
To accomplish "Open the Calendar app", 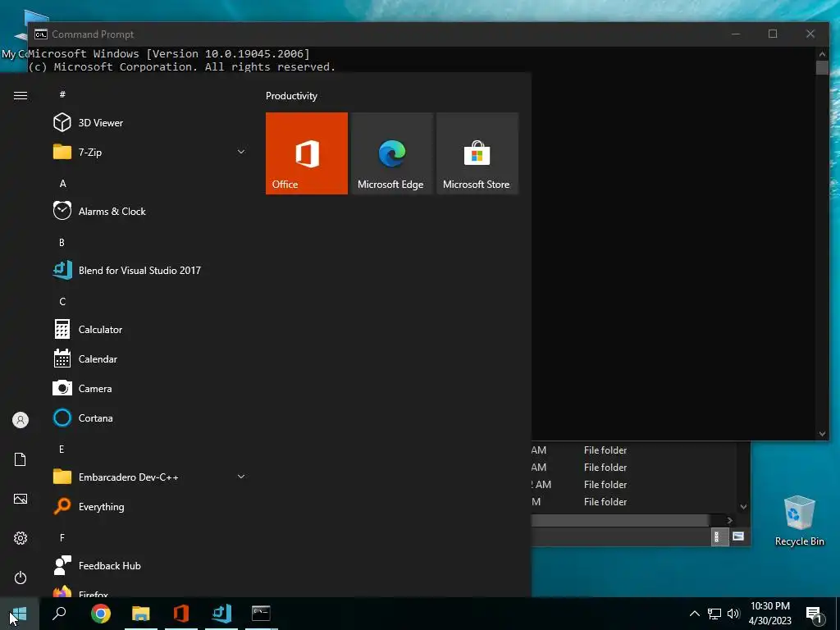I will point(150,359).
